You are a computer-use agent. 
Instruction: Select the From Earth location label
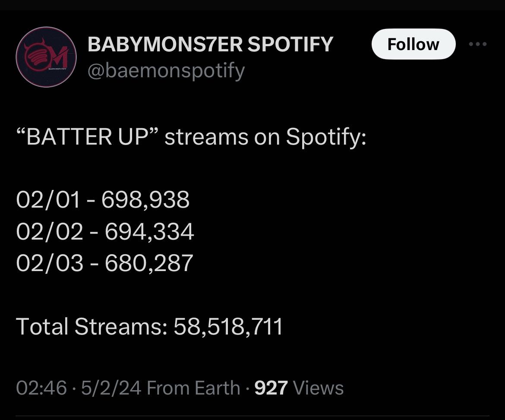tap(193, 388)
